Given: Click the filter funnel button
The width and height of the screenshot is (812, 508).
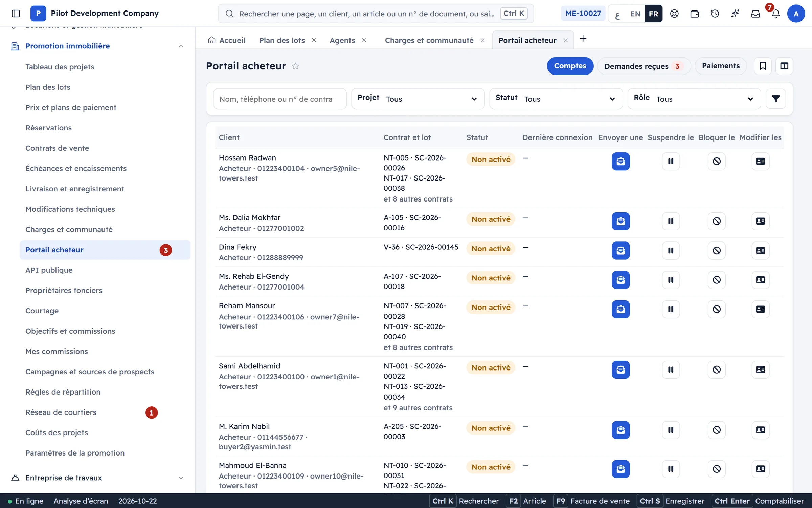Looking at the screenshot, I should [x=776, y=99].
